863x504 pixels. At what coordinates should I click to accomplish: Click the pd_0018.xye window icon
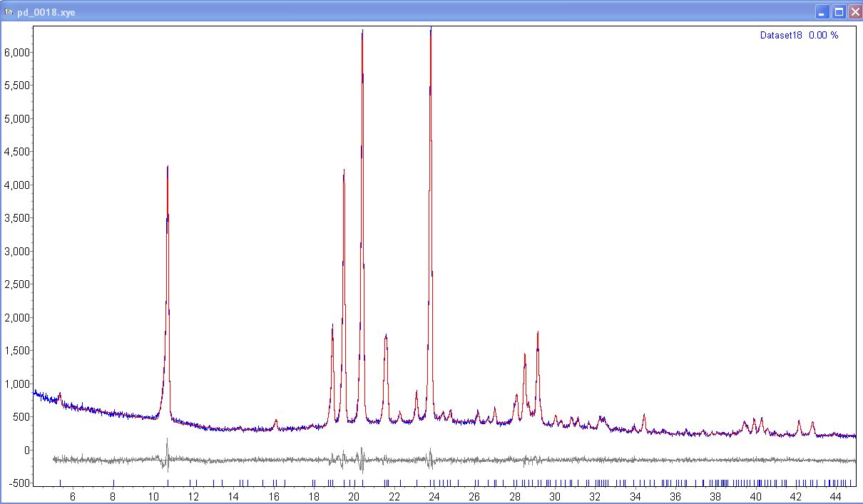click(x=9, y=11)
